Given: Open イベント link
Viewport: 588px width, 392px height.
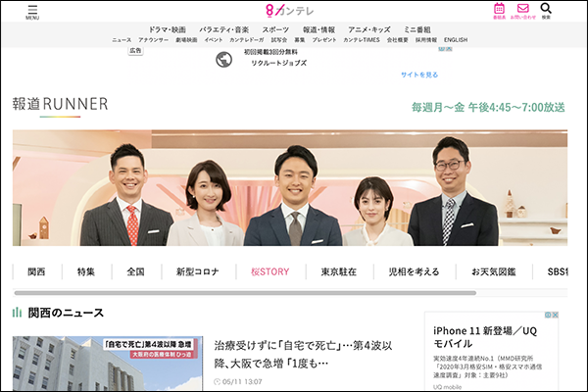Looking at the screenshot, I should point(214,40).
